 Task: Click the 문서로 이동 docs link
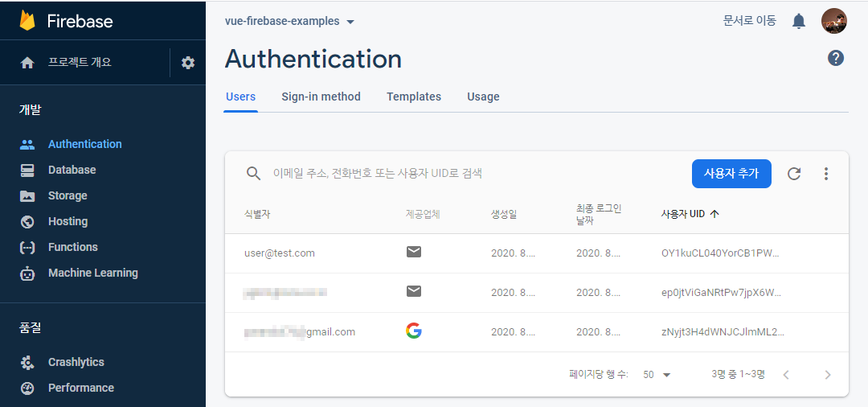pos(750,21)
